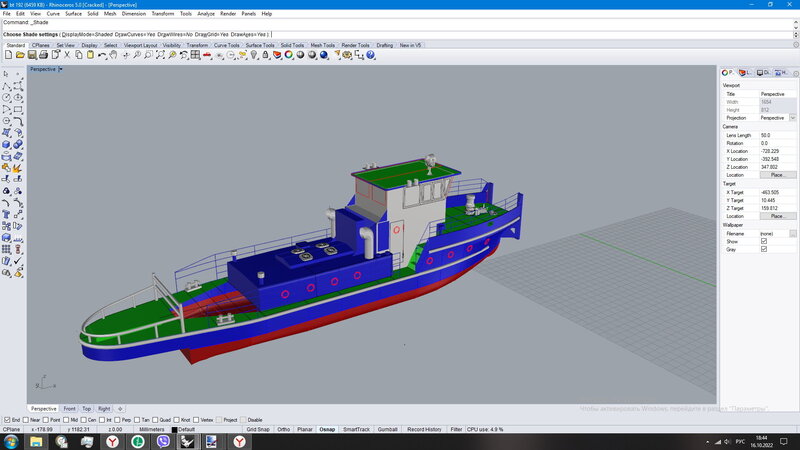Click the red car Named Views icon
800x450 pixels.
click(x=207, y=55)
